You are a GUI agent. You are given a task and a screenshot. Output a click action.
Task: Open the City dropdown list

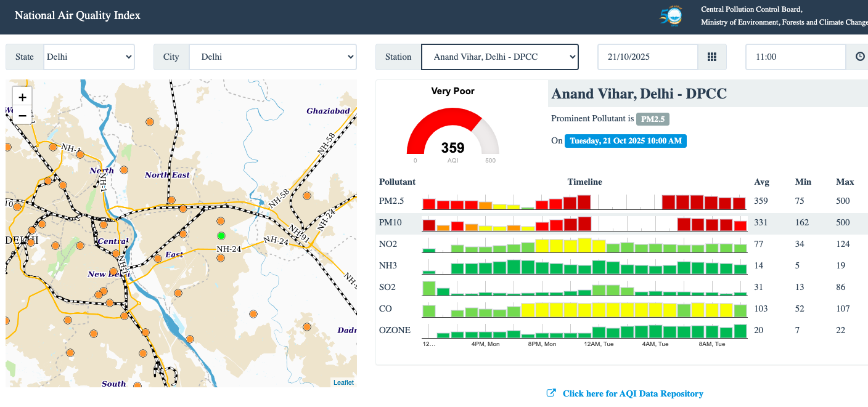272,57
